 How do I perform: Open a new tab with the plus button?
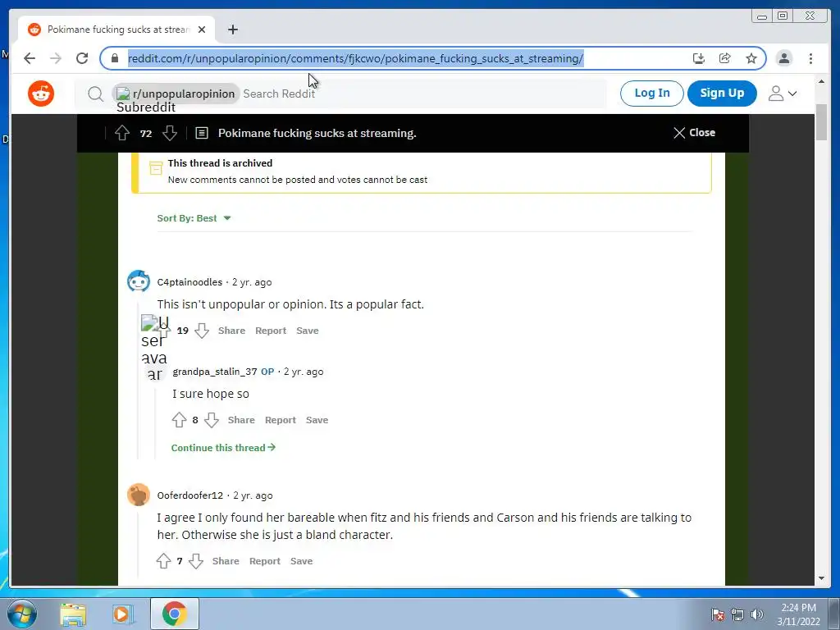coord(232,30)
